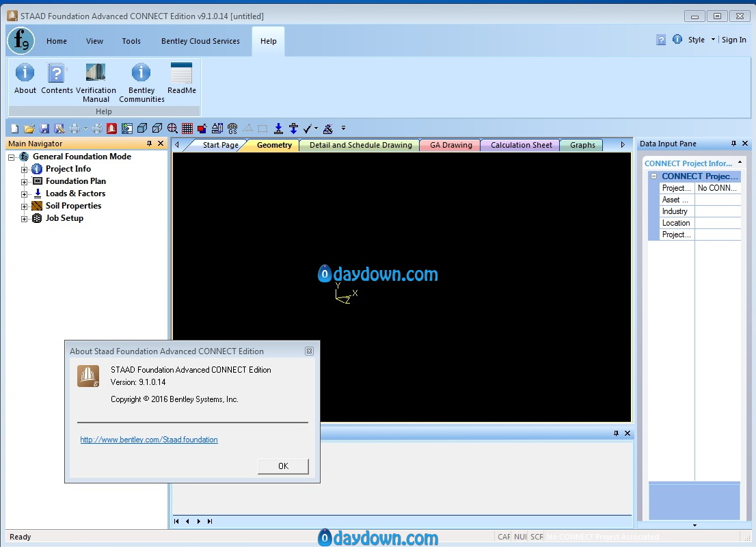The image size is (756, 547).
Task: Expand the Project Info tree node
Action: pyautogui.click(x=24, y=170)
